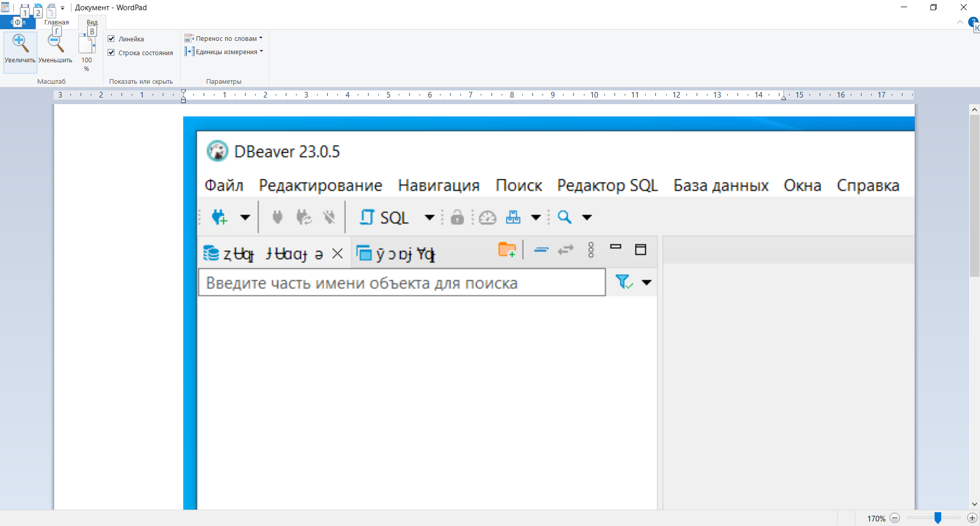Viewport: 980px width, 526px height.
Task: Open the Перенос по словам dropdown
Action: [x=260, y=38]
